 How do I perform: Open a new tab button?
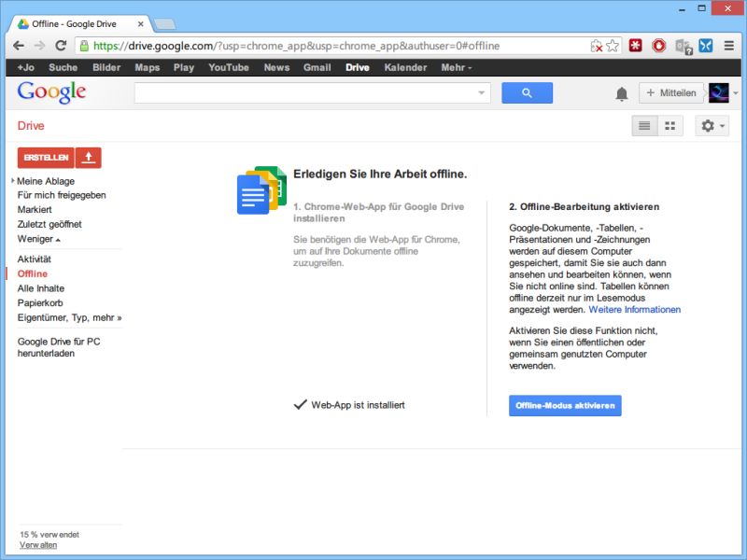(165, 24)
